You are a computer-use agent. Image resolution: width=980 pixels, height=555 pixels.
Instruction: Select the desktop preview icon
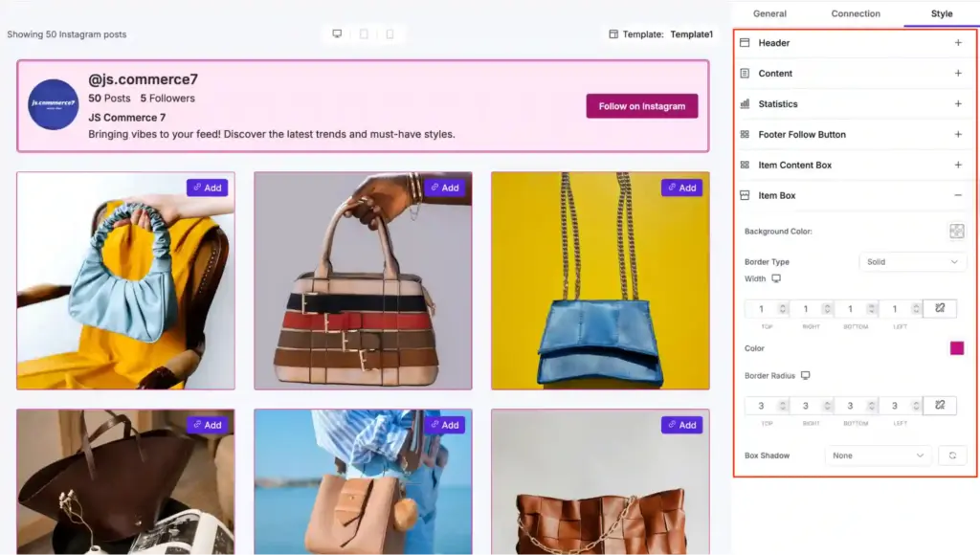[336, 33]
